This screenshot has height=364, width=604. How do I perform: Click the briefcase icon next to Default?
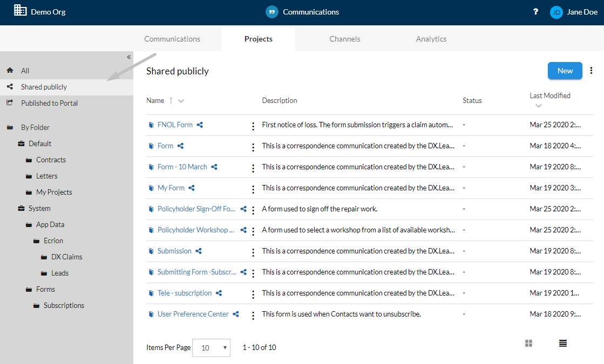[x=21, y=143]
